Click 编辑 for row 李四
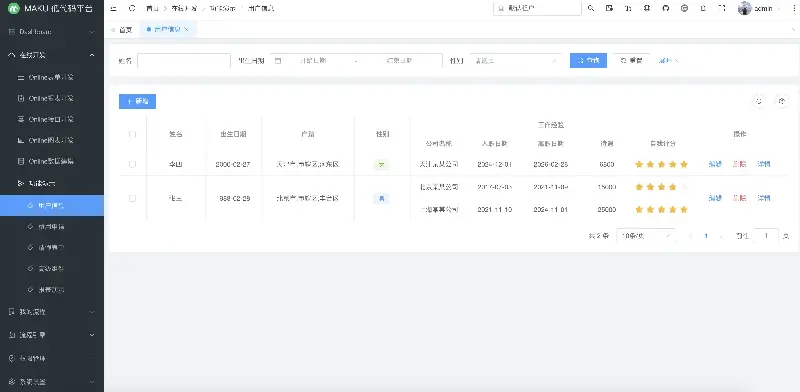The width and height of the screenshot is (800, 392). pyautogui.click(x=715, y=164)
